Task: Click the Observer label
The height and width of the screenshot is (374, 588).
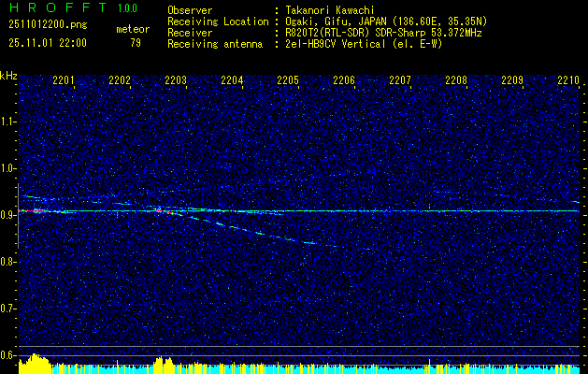Action: pos(190,10)
